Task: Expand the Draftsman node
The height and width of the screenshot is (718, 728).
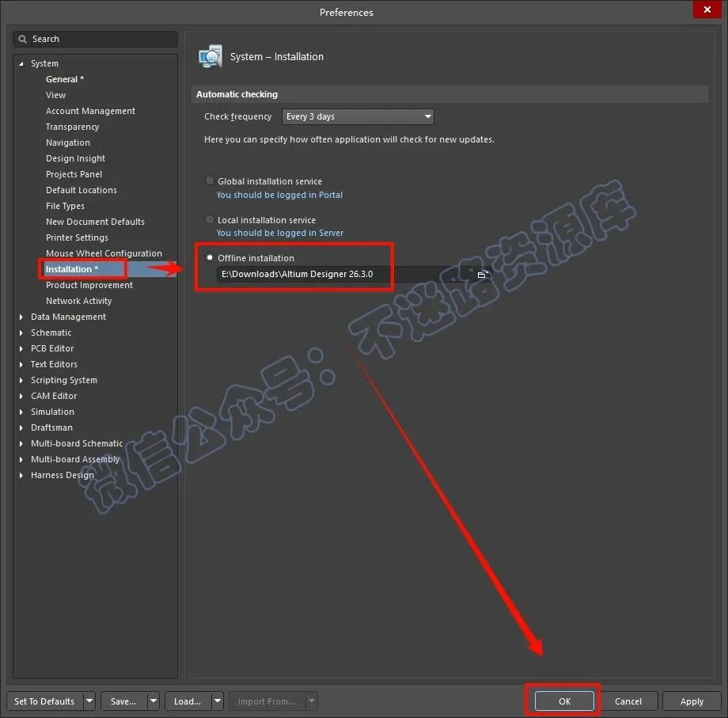Action: tap(21, 427)
